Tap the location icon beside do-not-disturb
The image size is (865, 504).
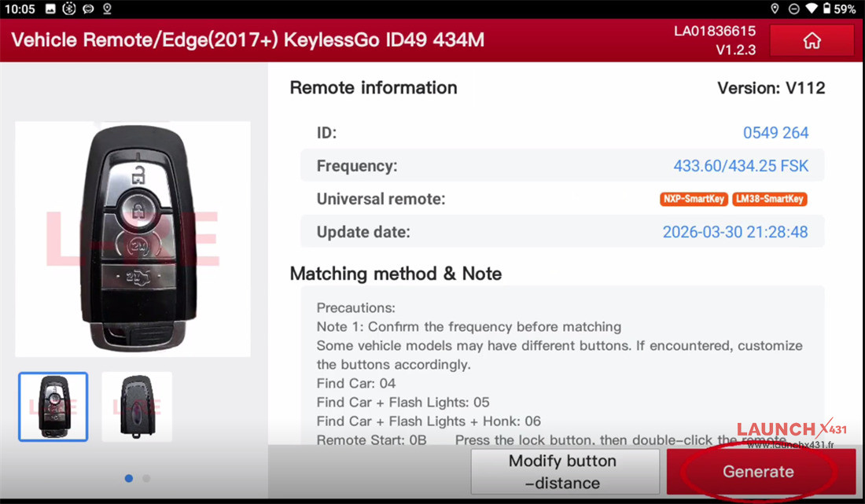pos(775,9)
